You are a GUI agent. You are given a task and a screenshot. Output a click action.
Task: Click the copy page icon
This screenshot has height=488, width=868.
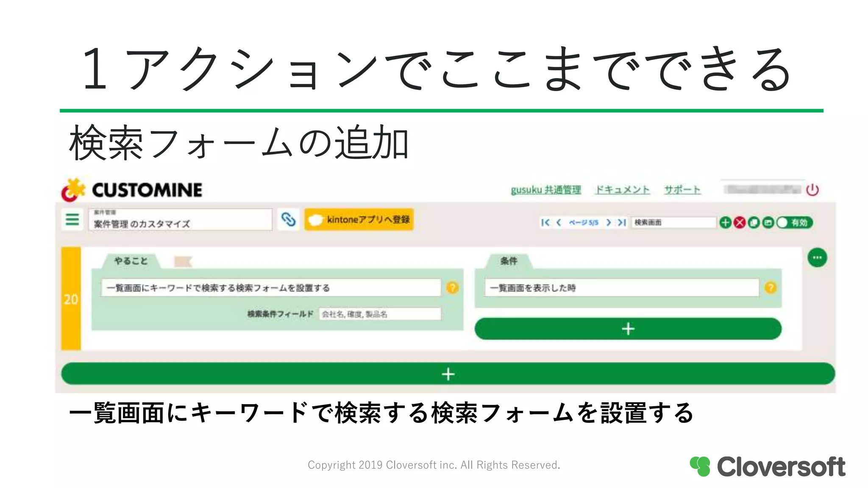(754, 222)
